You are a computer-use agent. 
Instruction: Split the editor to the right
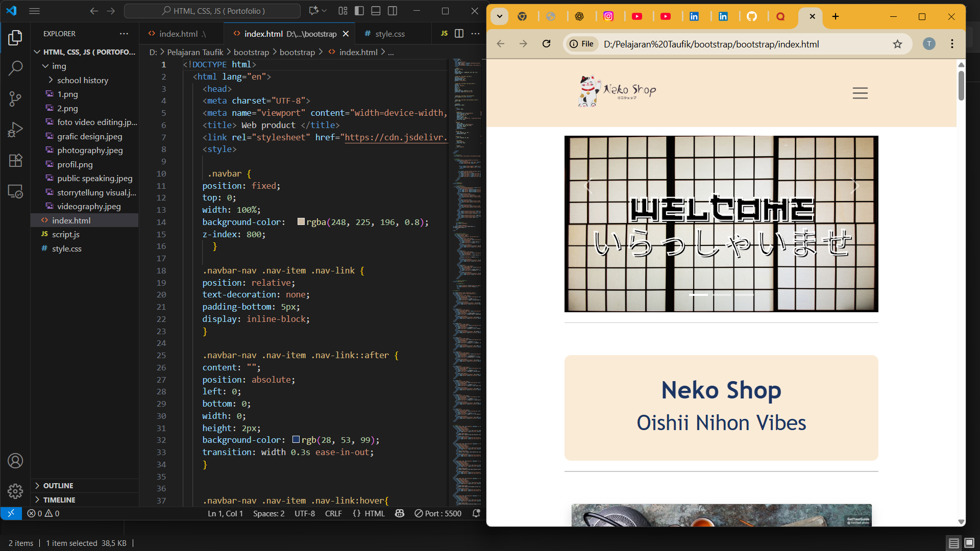click(x=459, y=34)
